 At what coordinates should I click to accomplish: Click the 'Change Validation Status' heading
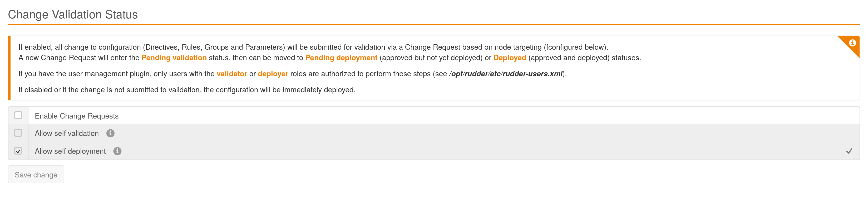pos(73,15)
